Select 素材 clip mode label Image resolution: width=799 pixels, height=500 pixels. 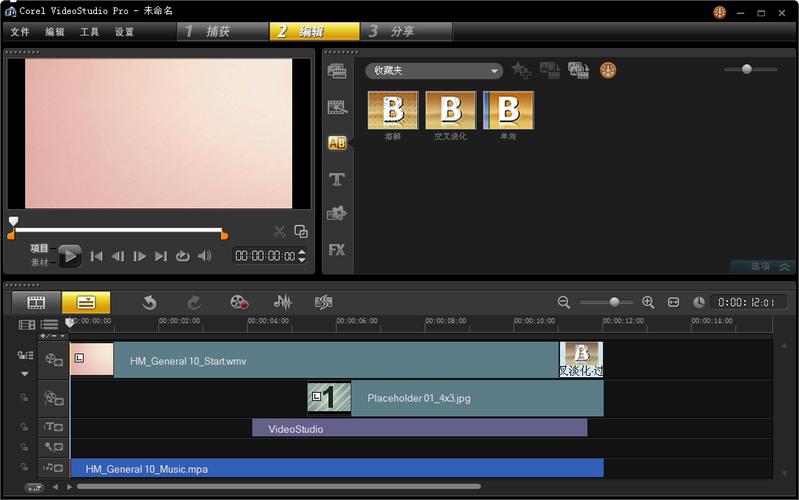click(x=40, y=262)
